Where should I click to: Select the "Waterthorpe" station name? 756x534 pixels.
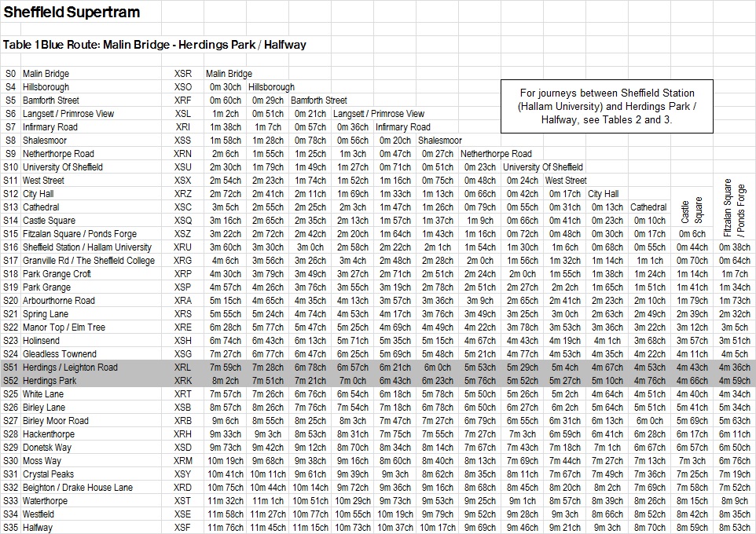pyautogui.click(x=46, y=501)
